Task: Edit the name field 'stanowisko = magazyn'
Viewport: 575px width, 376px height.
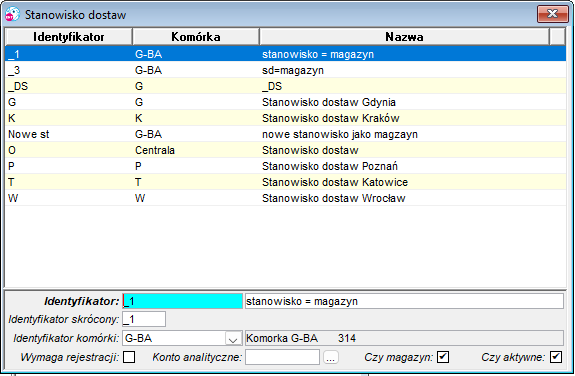Action: [404, 301]
